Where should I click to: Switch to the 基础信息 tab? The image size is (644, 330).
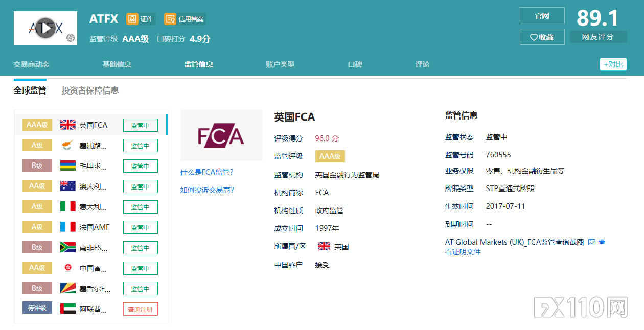[x=117, y=64]
